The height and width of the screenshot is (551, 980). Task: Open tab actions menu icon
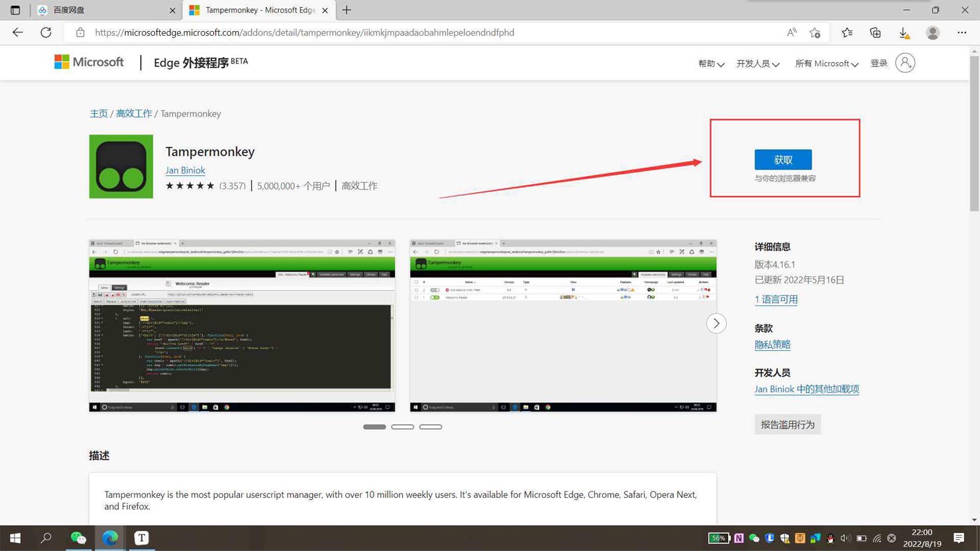[x=15, y=10]
